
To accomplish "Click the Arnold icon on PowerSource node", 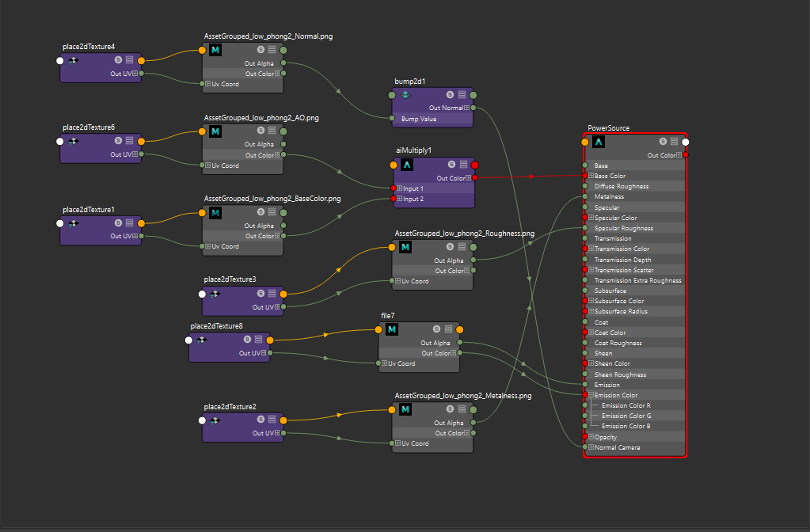I will [x=599, y=142].
